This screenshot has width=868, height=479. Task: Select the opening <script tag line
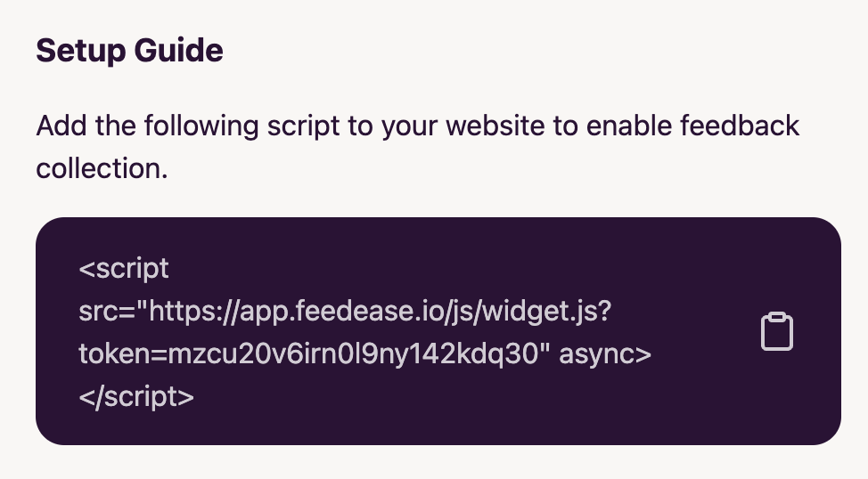(124, 270)
